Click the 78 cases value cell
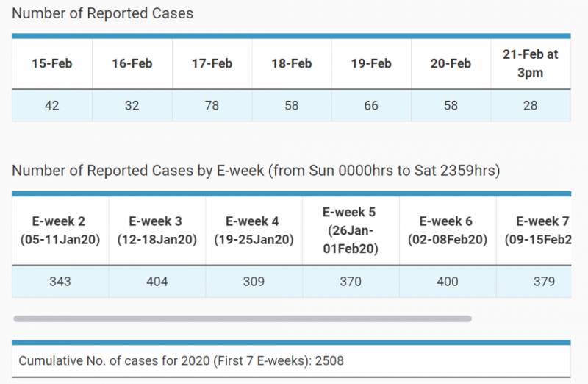Viewport: 588px width, 384px height. click(212, 105)
